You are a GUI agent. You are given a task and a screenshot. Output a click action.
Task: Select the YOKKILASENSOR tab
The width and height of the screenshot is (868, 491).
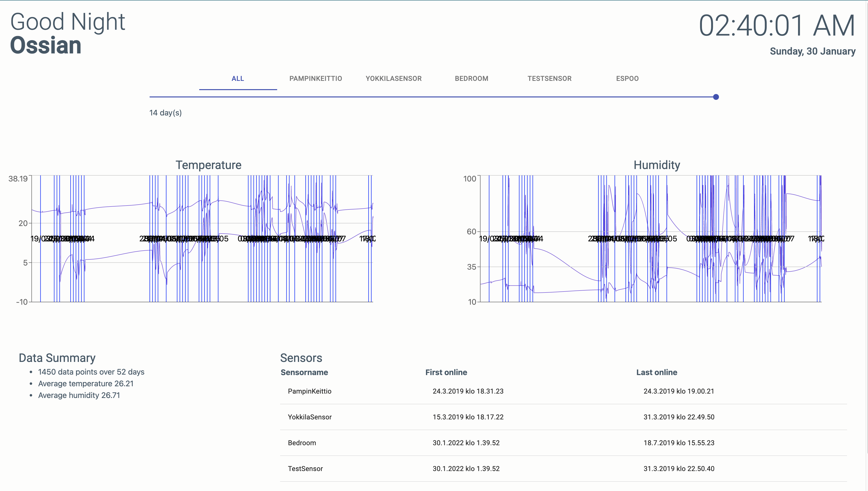point(394,79)
